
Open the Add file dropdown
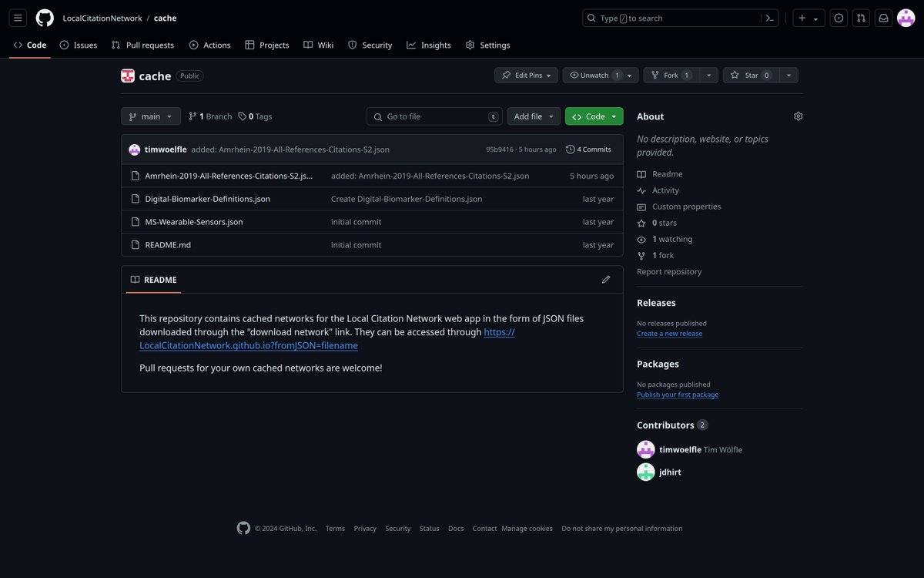[534, 116]
